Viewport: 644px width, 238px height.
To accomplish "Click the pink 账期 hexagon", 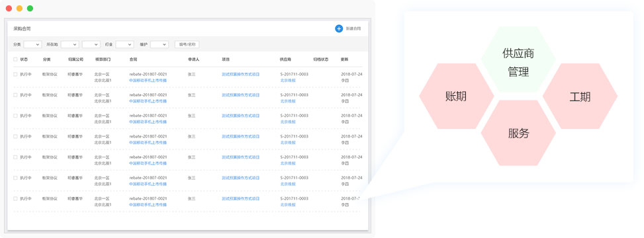I will coord(456,96).
